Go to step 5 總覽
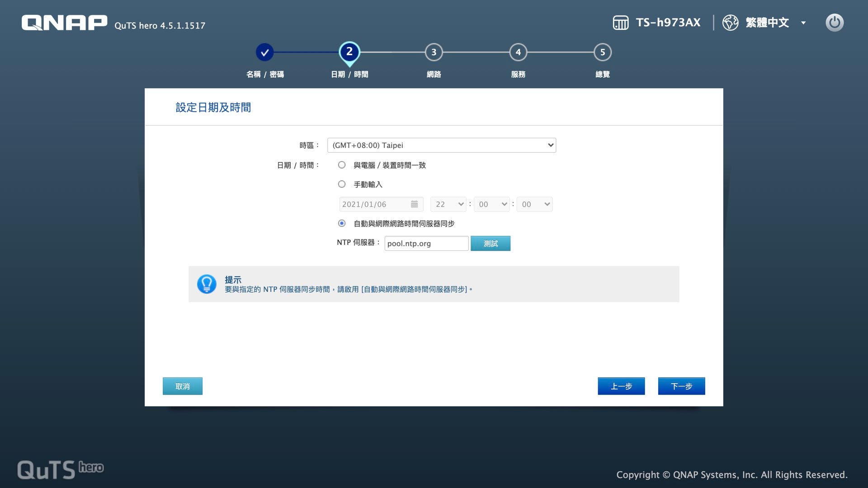 click(x=603, y=52)
